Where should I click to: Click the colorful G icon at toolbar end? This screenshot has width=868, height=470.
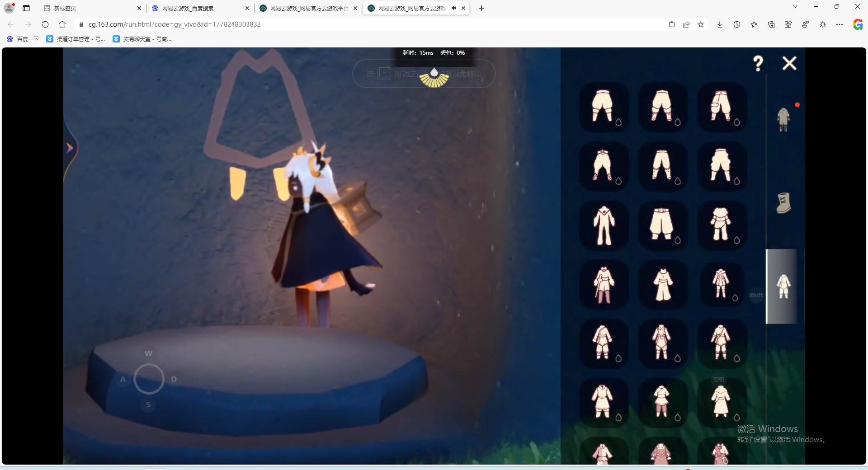(x=858, y=24)
